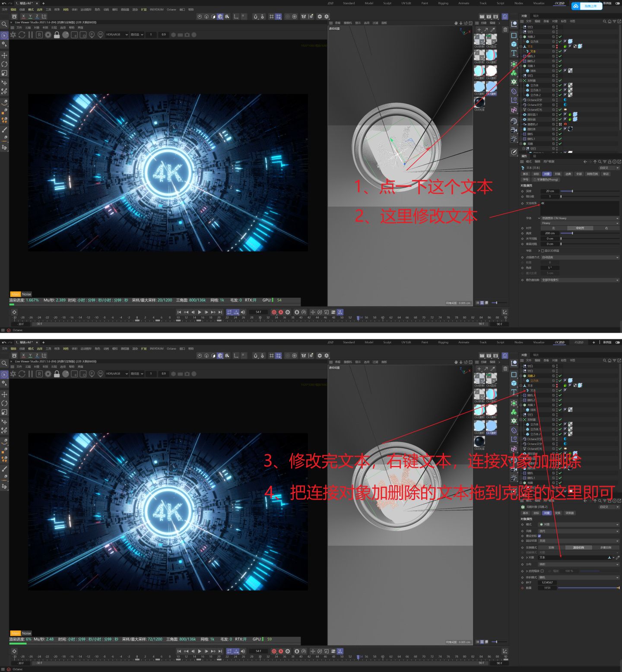The image size is (622, 672).
Task: Open 标签 menu in upper object manager
Action: (x=564, y=21)
